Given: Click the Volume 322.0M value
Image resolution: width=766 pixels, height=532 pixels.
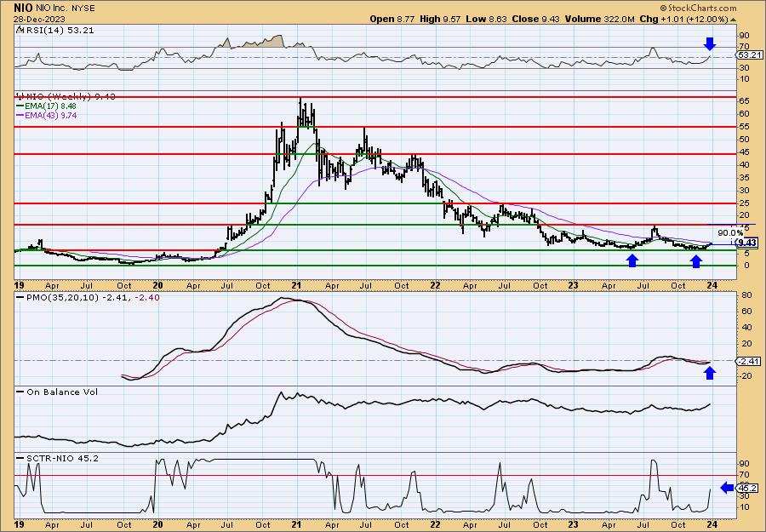Looking at the screenshot, I should pyautogui.click(x=599, y=19).
